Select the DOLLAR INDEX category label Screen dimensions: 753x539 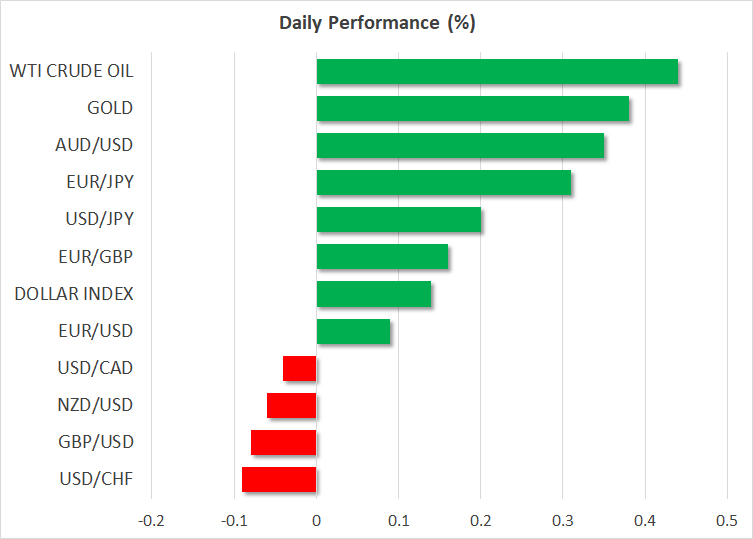(x=74, y=293)
